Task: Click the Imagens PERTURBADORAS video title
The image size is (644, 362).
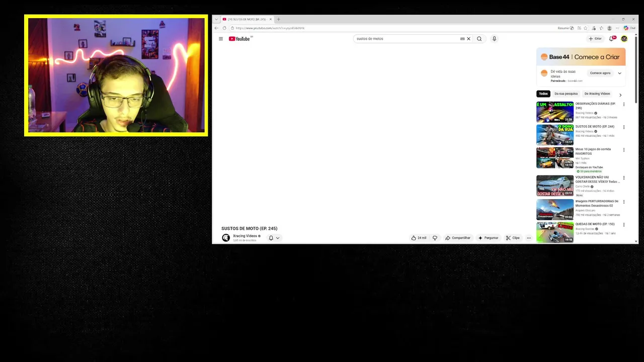Action: 597,203
